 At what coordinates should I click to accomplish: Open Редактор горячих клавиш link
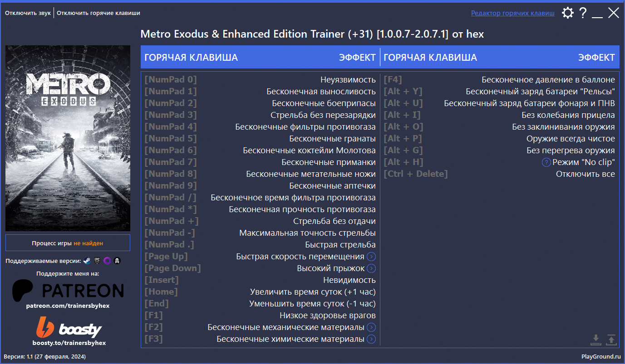pos(513,13)
